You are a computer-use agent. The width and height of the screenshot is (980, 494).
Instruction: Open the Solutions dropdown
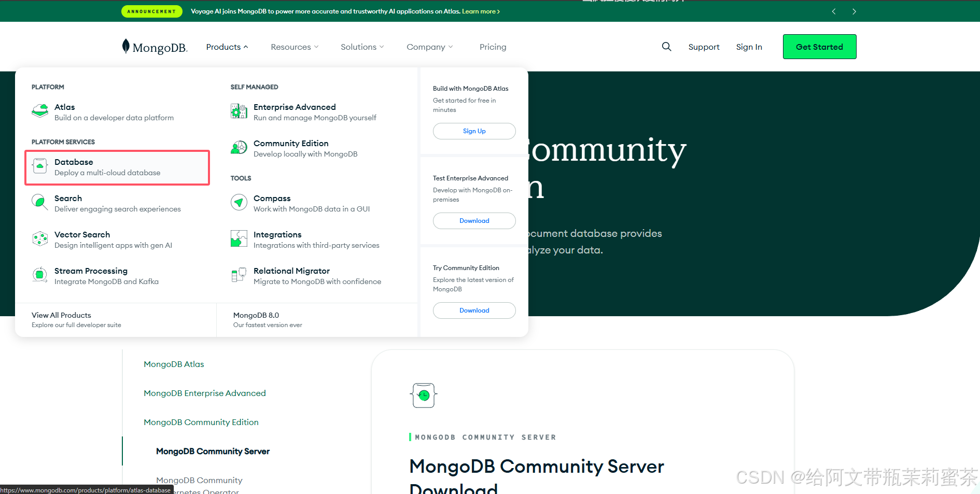[x=362, y=47]
